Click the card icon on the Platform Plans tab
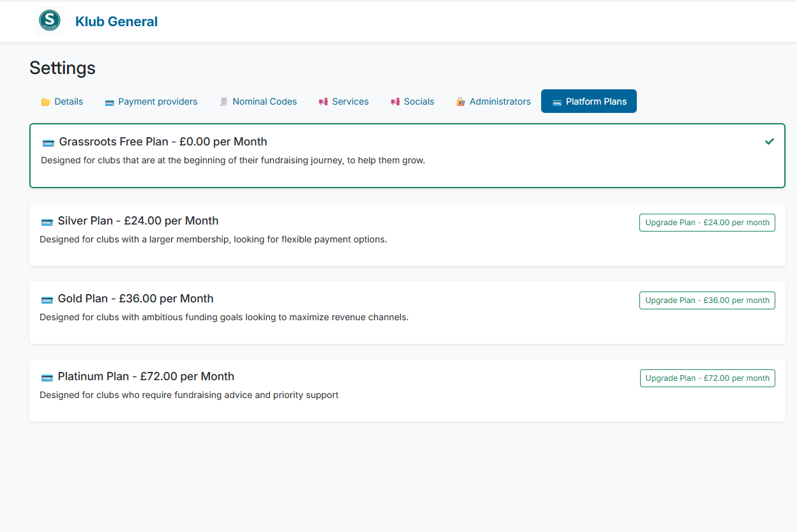Viewport: 797px width, 532px height. tap(556, 101)
